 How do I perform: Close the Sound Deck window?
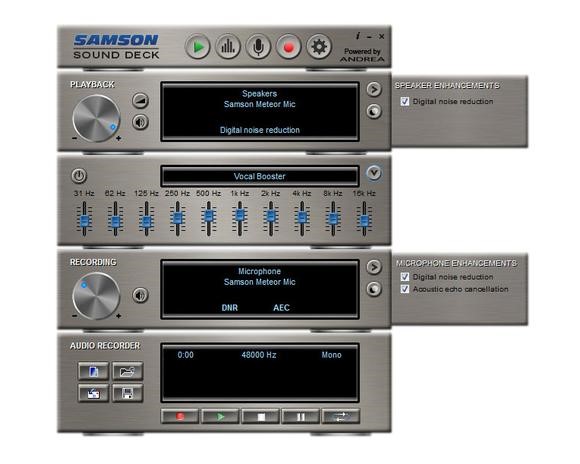(x=381, y=36)
